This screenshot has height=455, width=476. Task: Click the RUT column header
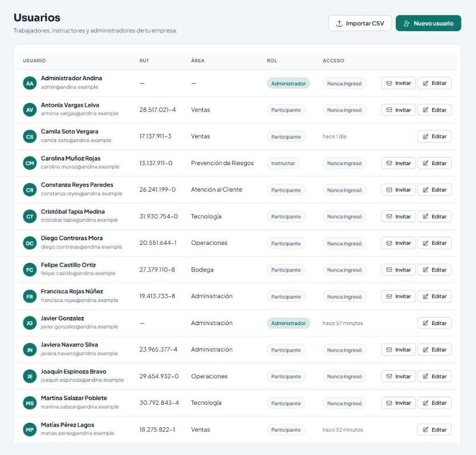click(144, 61)
